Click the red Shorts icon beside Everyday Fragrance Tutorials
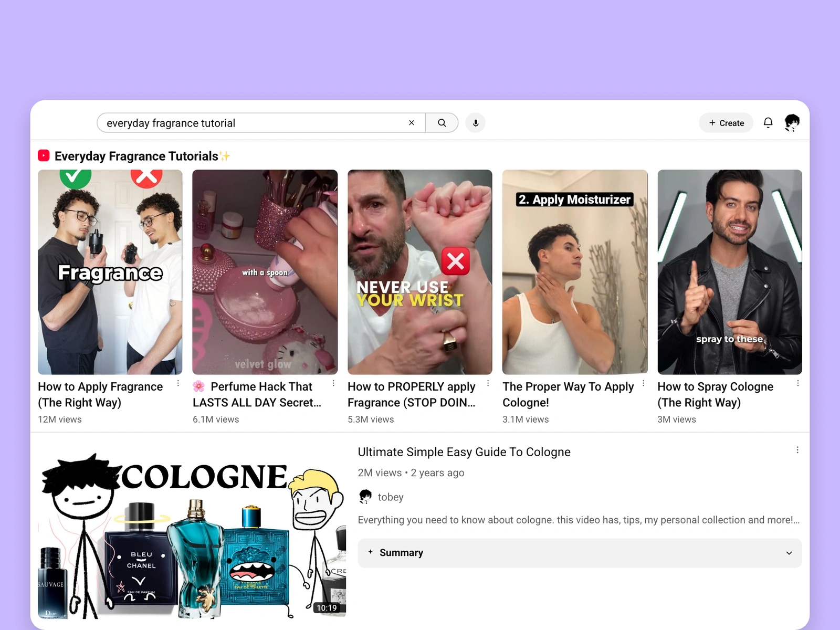The width and height of the screenshot is (840, 630). coord(44,156)
